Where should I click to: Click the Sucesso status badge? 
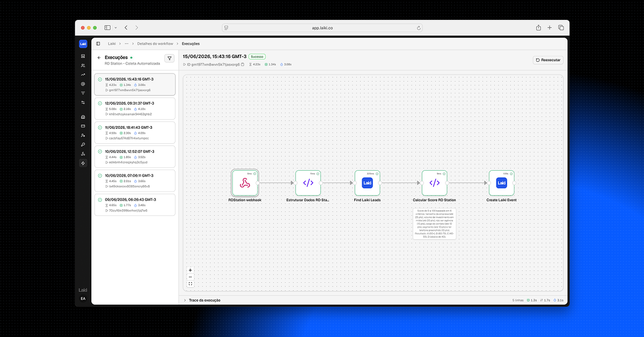click(x=257, y=56)
